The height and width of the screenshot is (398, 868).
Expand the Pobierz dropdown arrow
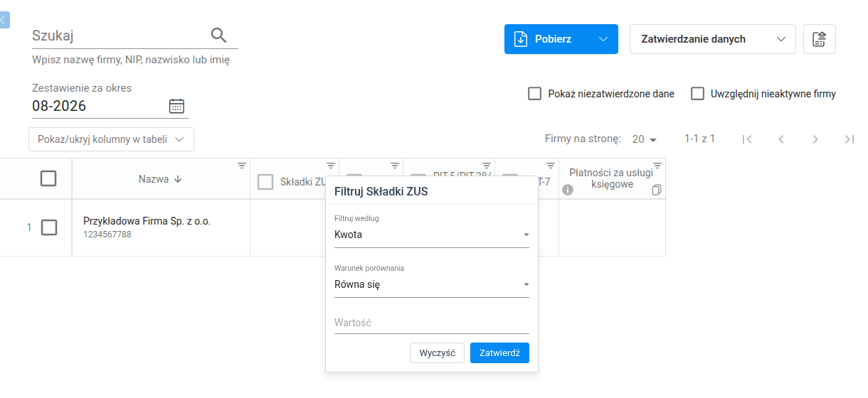tap(604, 39)
